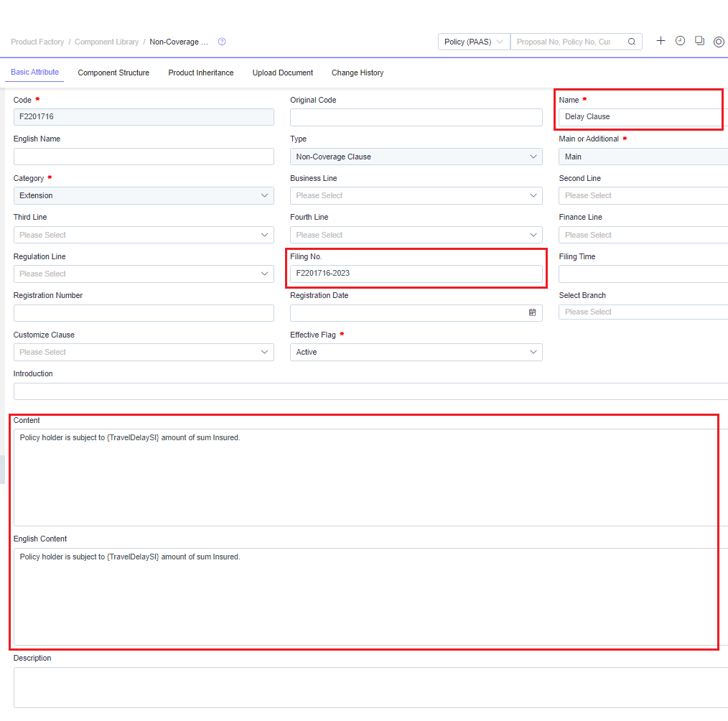Open the clock history icon
Viewport: 728px width, 721px height.
(x=680, y=41)
